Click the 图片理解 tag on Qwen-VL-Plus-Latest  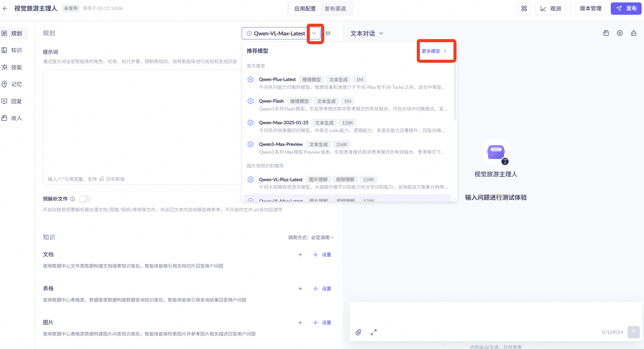318,179
